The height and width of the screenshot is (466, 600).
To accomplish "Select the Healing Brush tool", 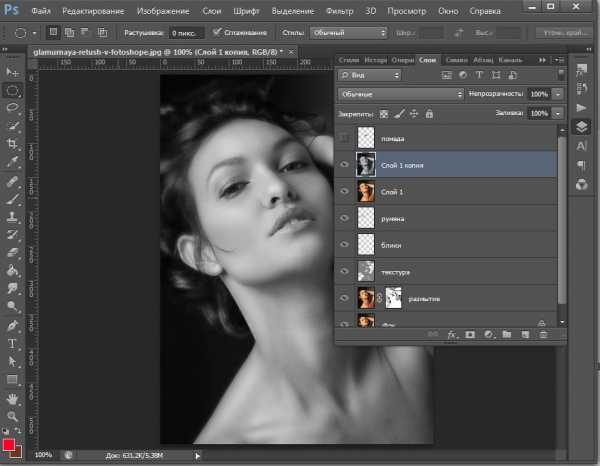I will coord(12,181).
